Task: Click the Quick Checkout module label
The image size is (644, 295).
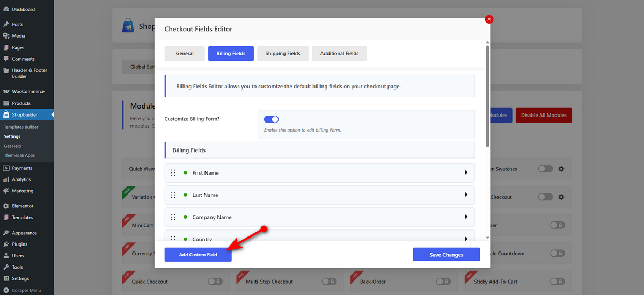Action: [x=150, y=282]
